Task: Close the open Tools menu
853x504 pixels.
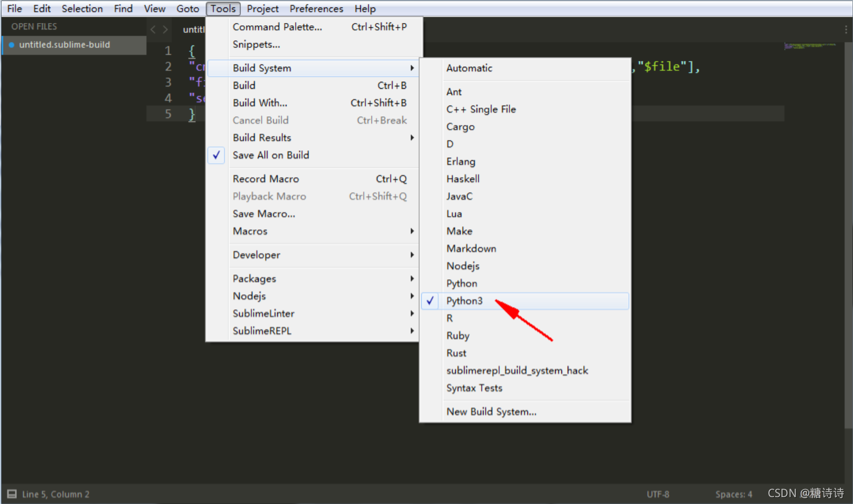Action: pyautogui.click(x=223, y=9)
